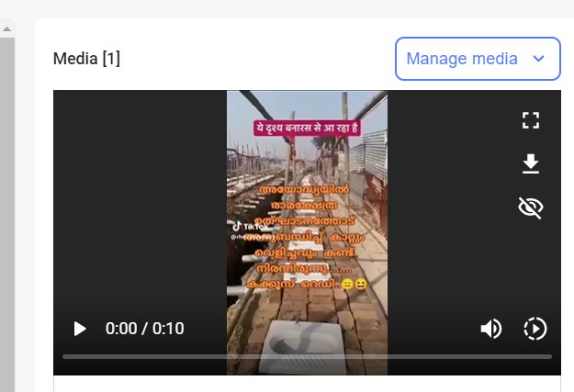Viewport: 574px width, 392px height.
Task: Click the gray vertical scrollbar track
Action: tap(7, 214)
